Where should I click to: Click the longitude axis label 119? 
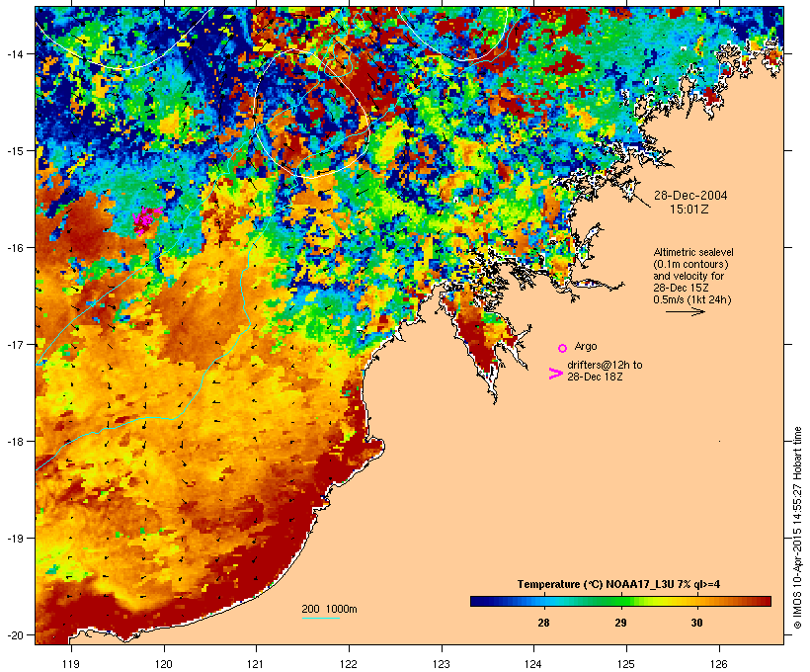(71, 664)
